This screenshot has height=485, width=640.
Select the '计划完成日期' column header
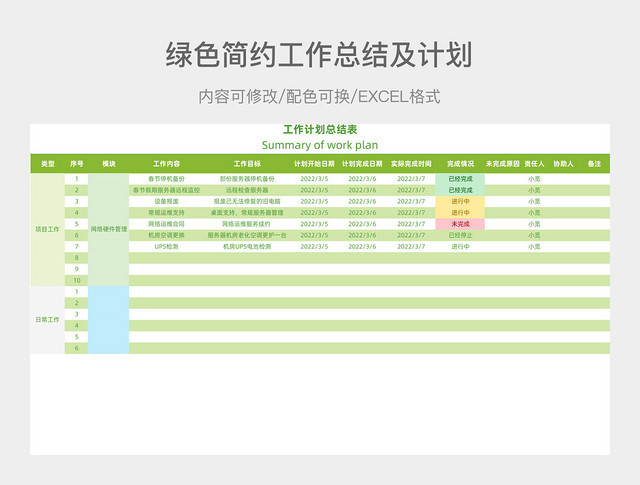click(x=362, y=164)
